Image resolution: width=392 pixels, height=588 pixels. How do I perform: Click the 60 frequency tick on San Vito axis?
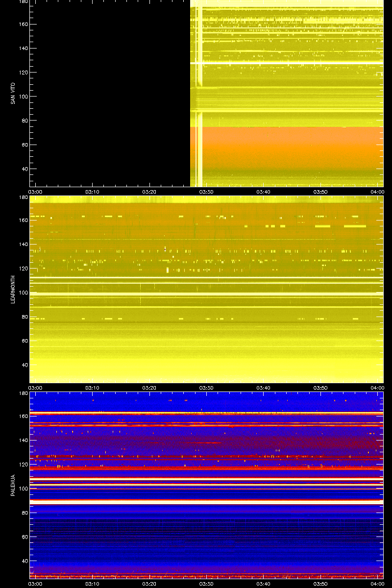[24, 145]
